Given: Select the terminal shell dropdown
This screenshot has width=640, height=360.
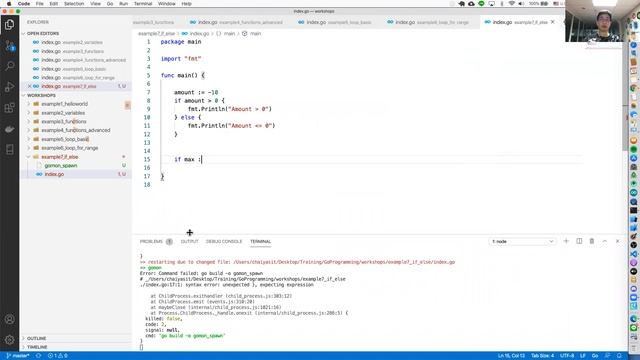Looking at the screenshot, I should click(x=522, y=242).
